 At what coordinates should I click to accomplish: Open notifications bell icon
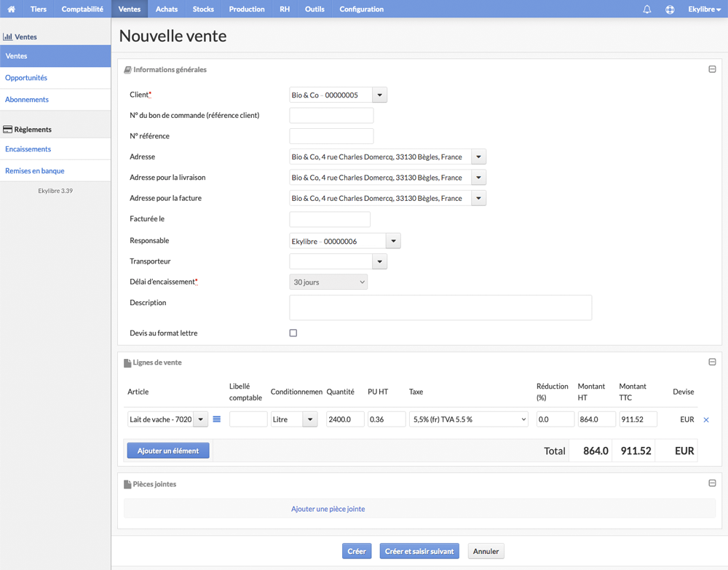[x=646, y=9]
